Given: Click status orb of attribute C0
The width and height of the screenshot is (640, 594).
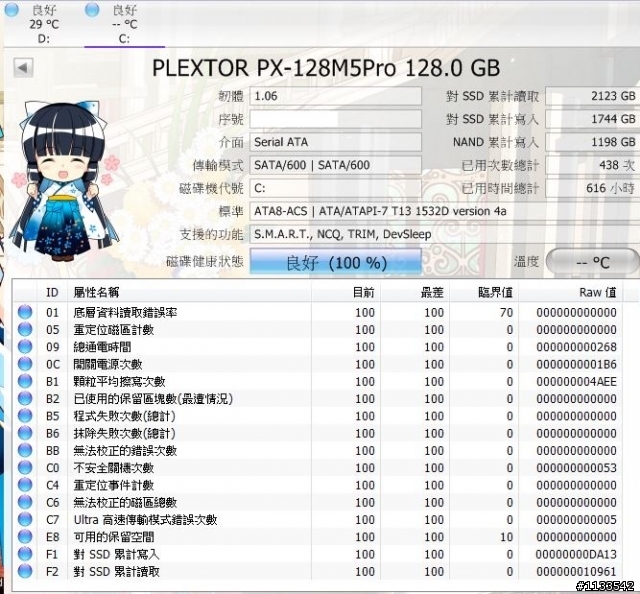Looking at the screenshot, I should [x=25, y=467].
